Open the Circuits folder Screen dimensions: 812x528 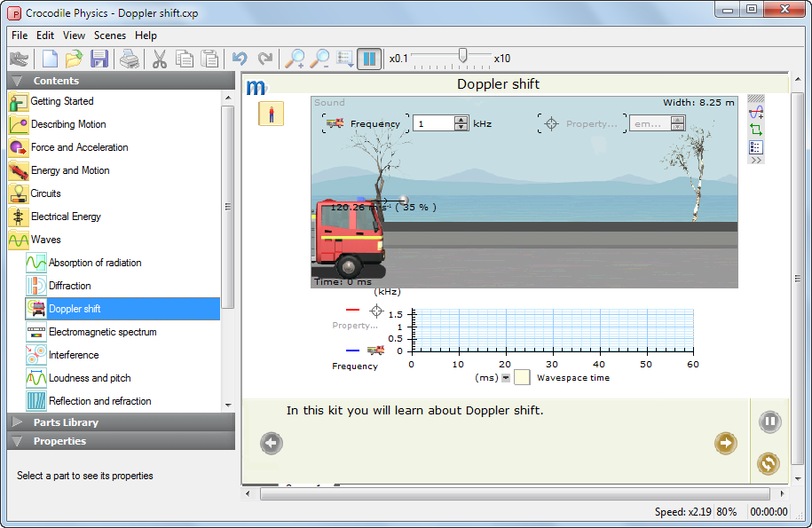coord(45,193)
